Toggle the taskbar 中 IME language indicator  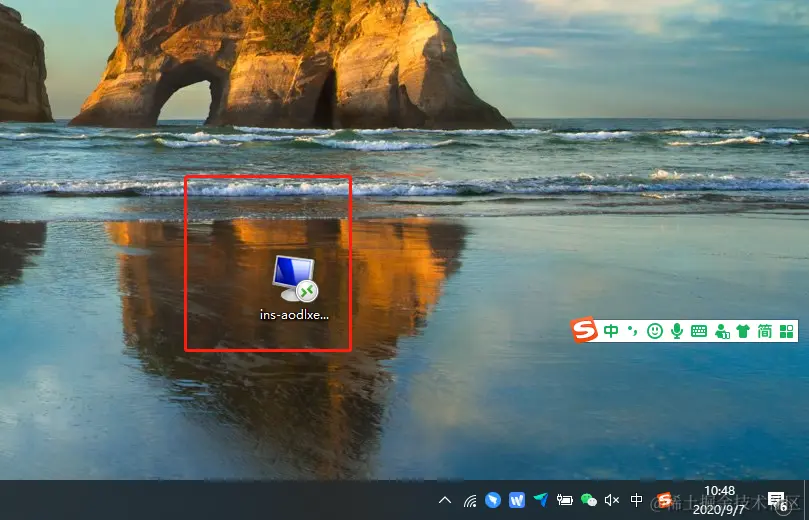(637, 500)
